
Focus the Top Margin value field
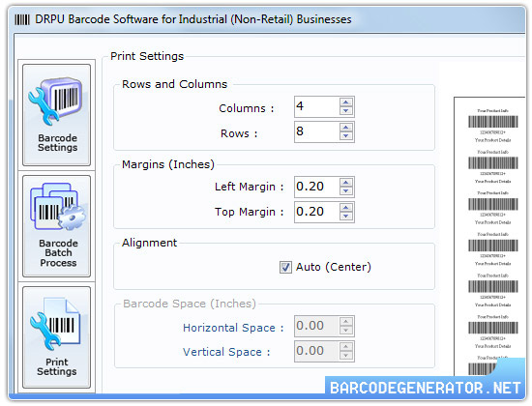[x=317, y=212]
